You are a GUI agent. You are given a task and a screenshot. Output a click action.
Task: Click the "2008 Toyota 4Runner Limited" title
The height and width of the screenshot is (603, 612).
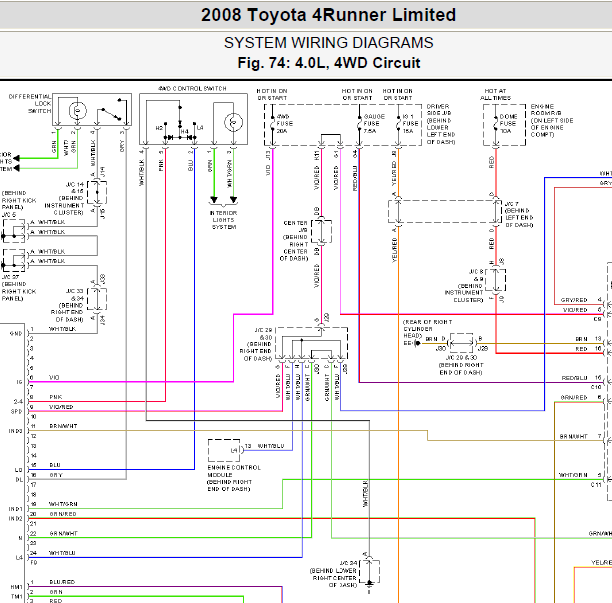tap(328, 15)
